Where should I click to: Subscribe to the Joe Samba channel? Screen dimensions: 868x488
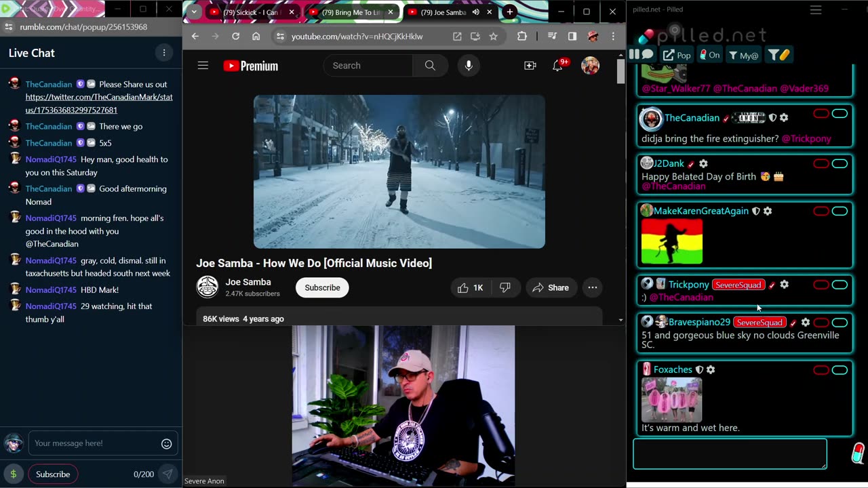tap(322, 288)
